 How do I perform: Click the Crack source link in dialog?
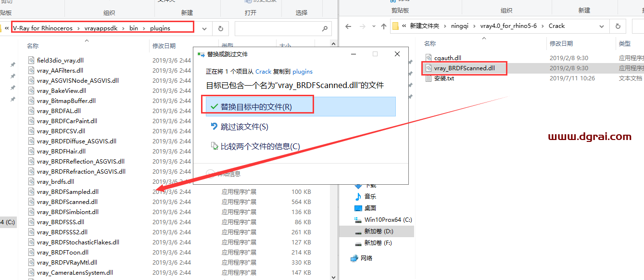click(x=263, y=71)
